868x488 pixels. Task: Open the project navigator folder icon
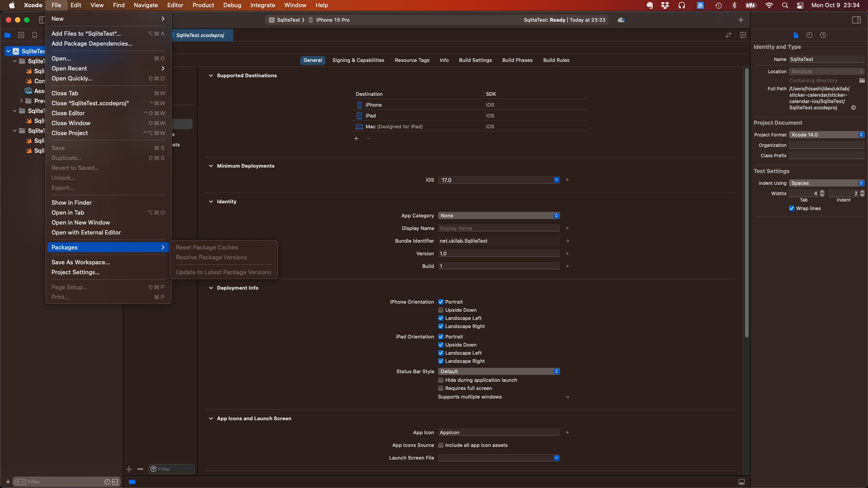[x=7, y=35]
